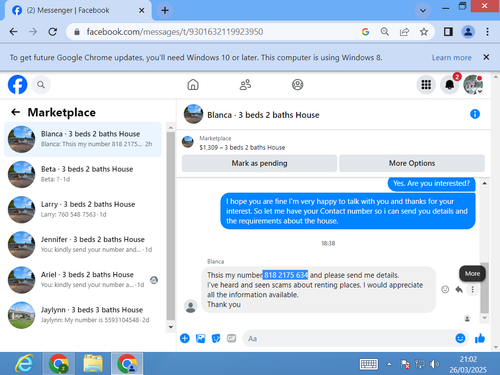This screenshot has height=375, width=500.
Task: Open notifications bell icon
Action: coord(450,85)
